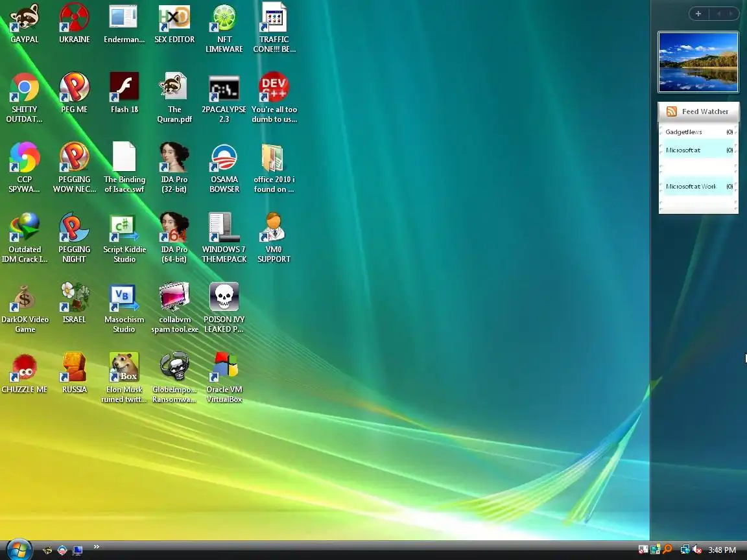
Task: Launch Oracle VM VirtualBox
Action: click(224, 378)
